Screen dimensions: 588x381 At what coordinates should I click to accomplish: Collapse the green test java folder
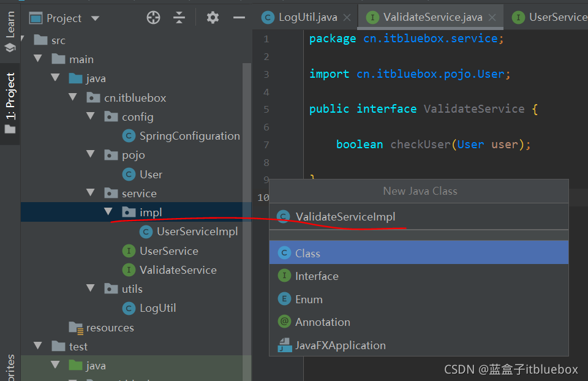tap(56, 365)
